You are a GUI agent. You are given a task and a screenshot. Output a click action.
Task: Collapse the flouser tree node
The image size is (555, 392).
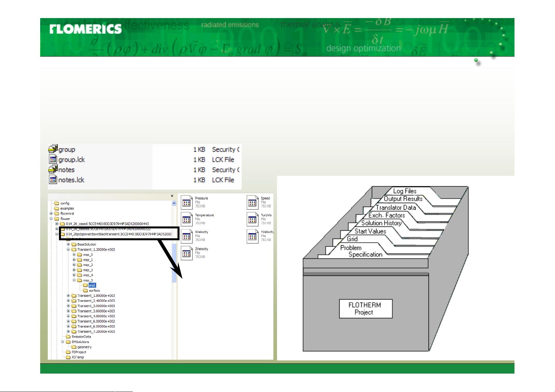click(x=51, y=219)
